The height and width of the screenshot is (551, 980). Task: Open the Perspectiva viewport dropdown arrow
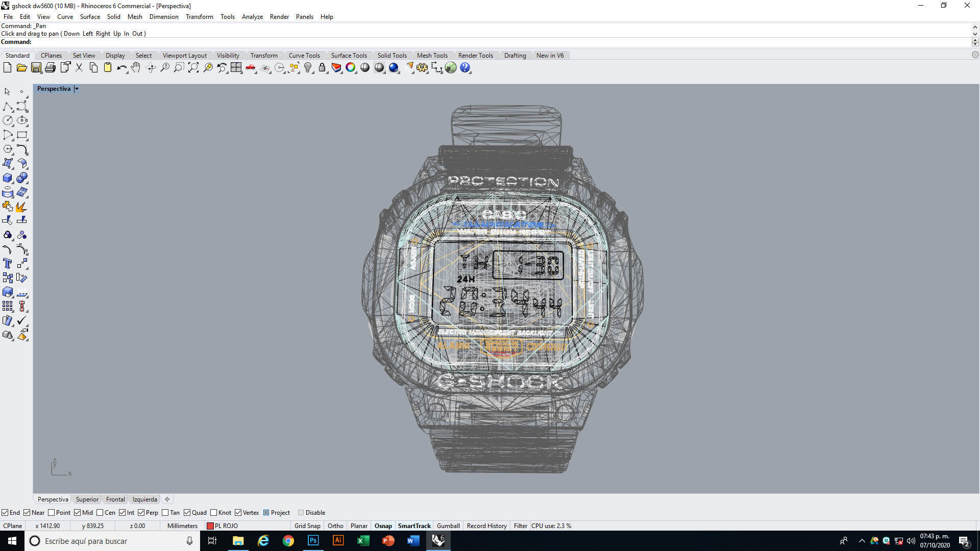point(77,89)
